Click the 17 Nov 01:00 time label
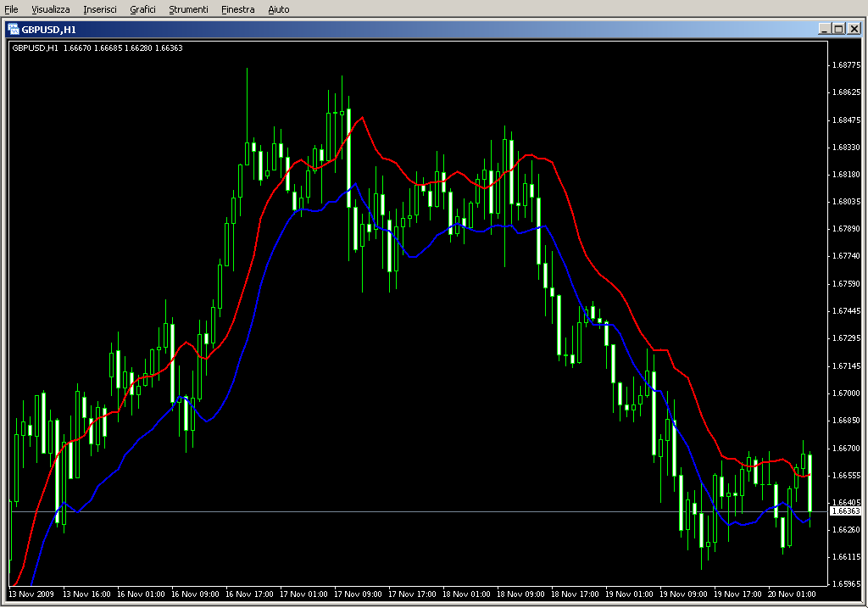The width and height of the screenshot is (868, 608). 303,594
